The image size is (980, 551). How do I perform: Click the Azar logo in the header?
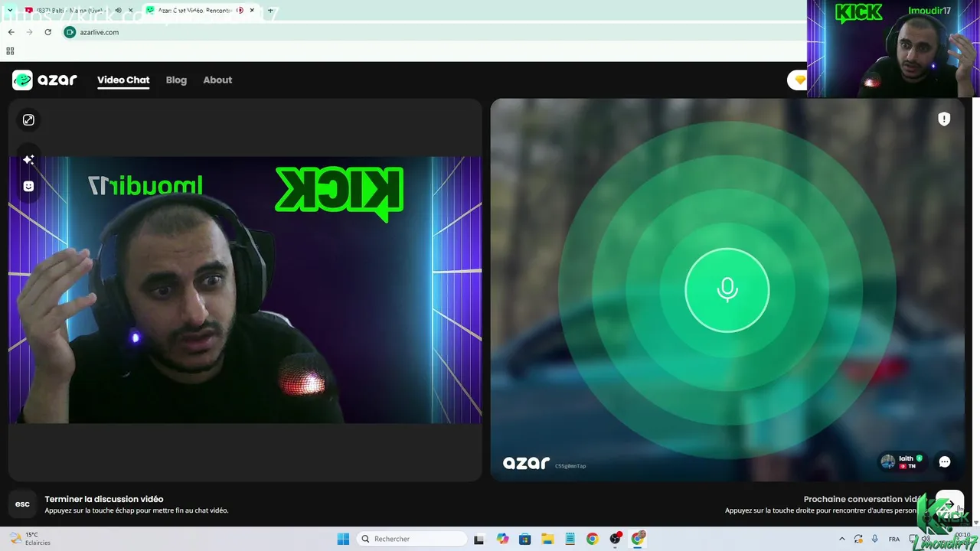click(44, 80)
